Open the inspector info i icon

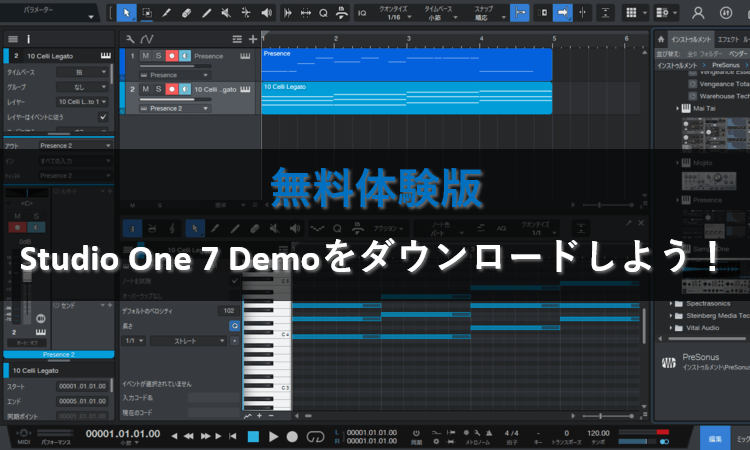click(x=28, y=39)
